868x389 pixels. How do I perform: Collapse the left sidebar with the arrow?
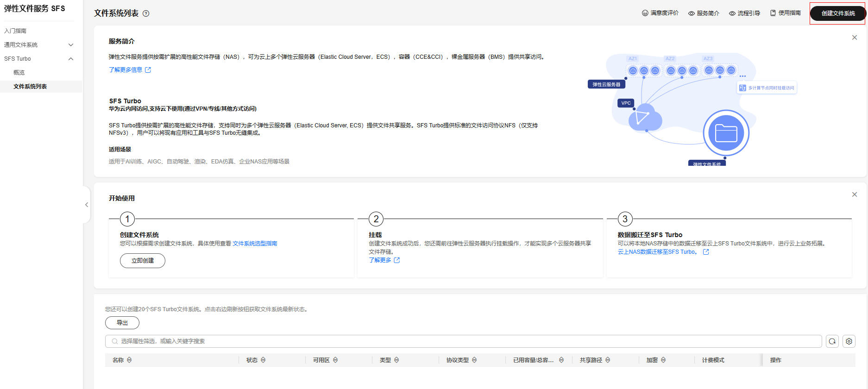pos(87,205)
